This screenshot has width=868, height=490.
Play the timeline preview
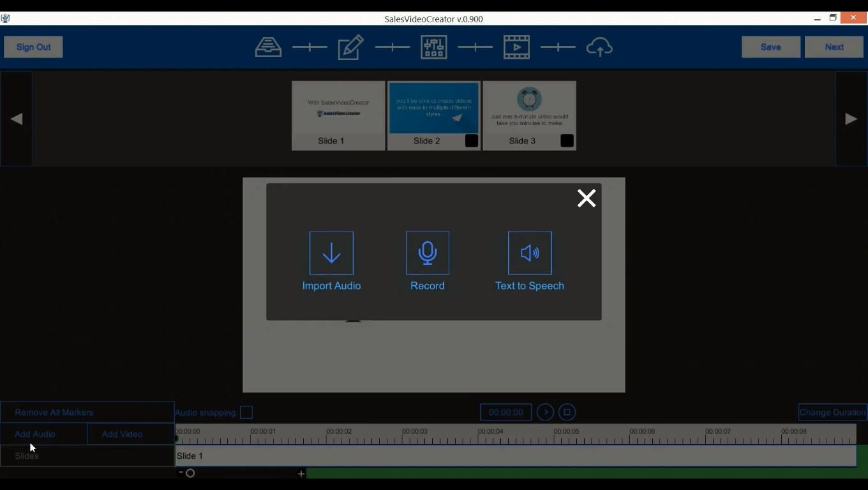tap(545, 412)
